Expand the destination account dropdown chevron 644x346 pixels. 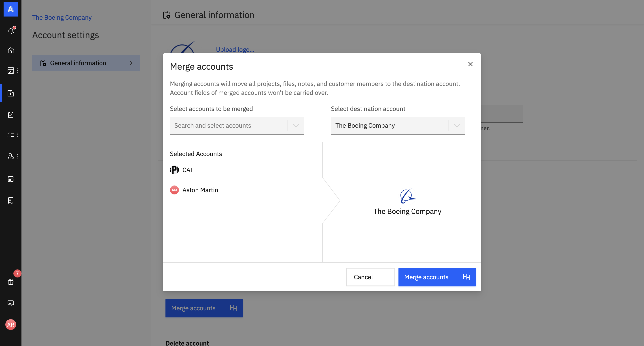(457, 126)
